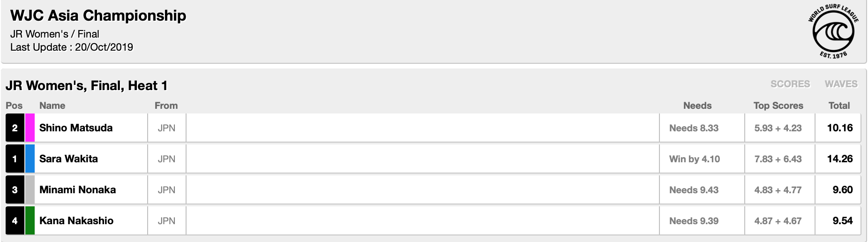Click position badge 3 for Minami Nonaka
This screenshot has height=242, width=868.
(15, 189)
